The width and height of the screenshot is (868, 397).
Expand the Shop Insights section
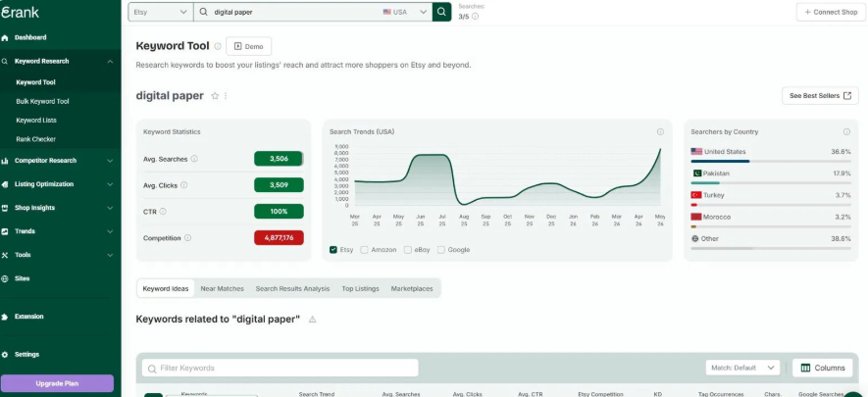(x=110, y=208)
